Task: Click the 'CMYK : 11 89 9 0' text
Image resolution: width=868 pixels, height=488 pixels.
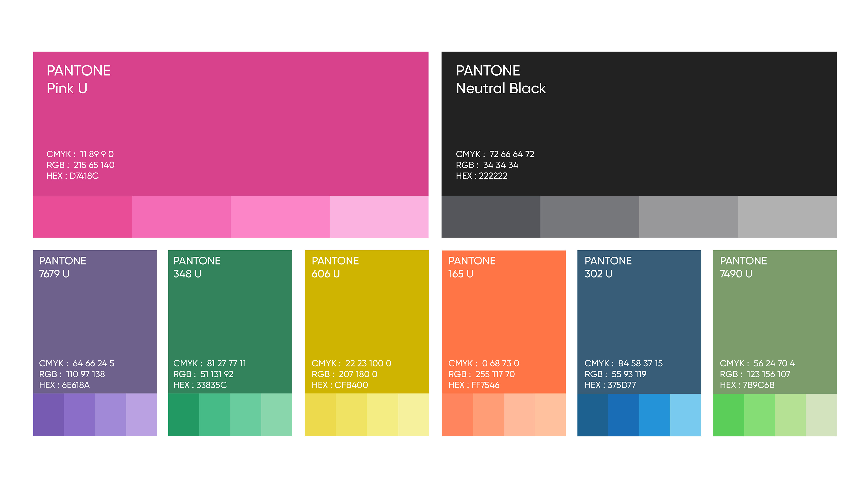Action: [80, 154]
